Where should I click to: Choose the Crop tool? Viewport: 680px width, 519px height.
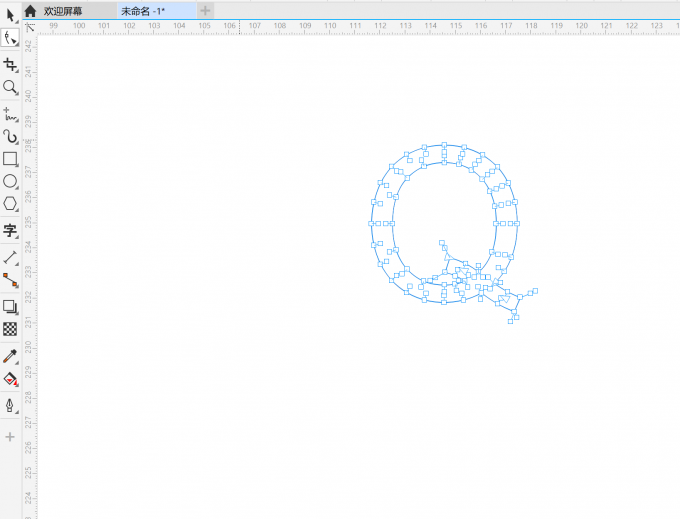click(x=10, y=64)
